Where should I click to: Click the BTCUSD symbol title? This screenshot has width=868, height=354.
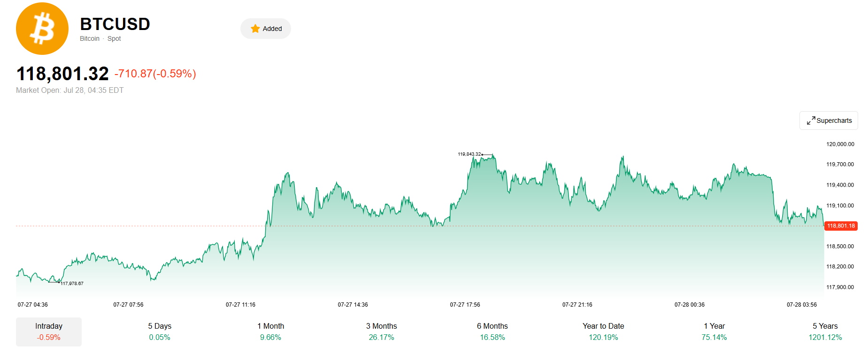pyautogui.click(x=115, y=24)
